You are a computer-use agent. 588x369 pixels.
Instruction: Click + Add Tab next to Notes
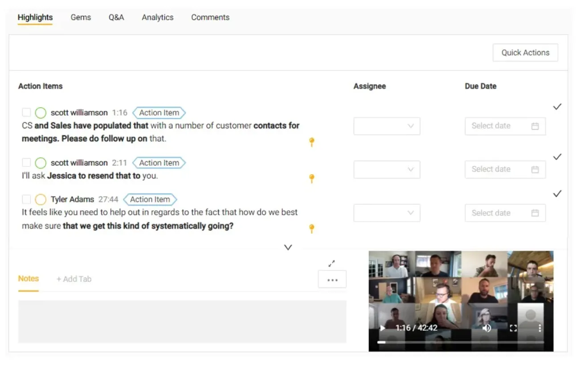click(74, 279)
